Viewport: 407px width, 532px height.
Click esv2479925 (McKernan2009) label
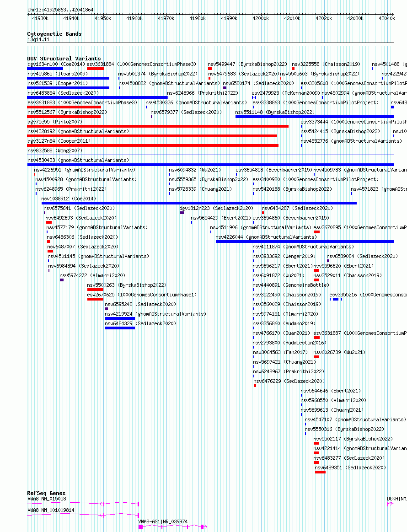[x=286, y=92]
